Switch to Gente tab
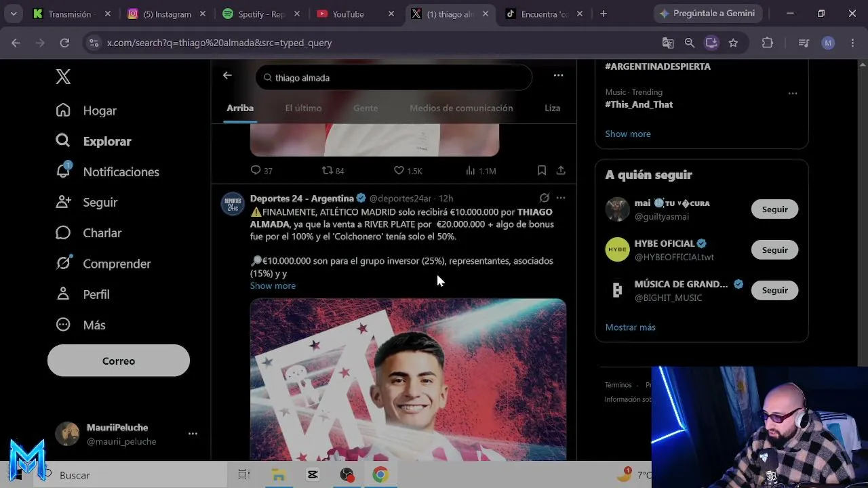The height and width of the screenshot is (488, 868). (366, 108)
